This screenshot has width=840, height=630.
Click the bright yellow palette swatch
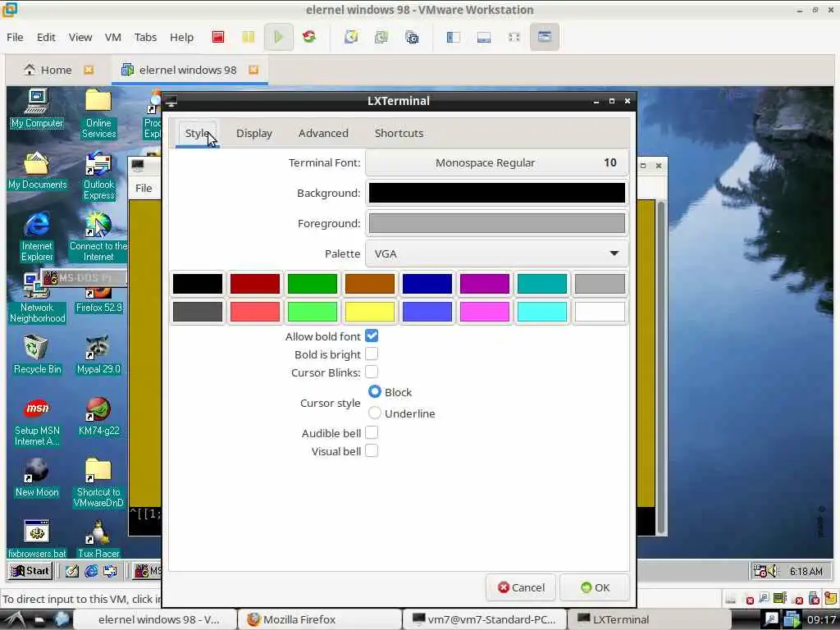(x=370, y=311)
